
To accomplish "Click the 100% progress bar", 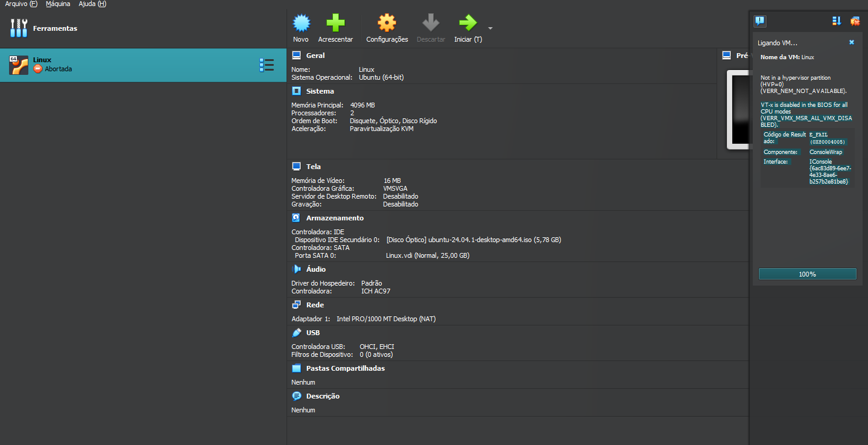I will 807,274.
